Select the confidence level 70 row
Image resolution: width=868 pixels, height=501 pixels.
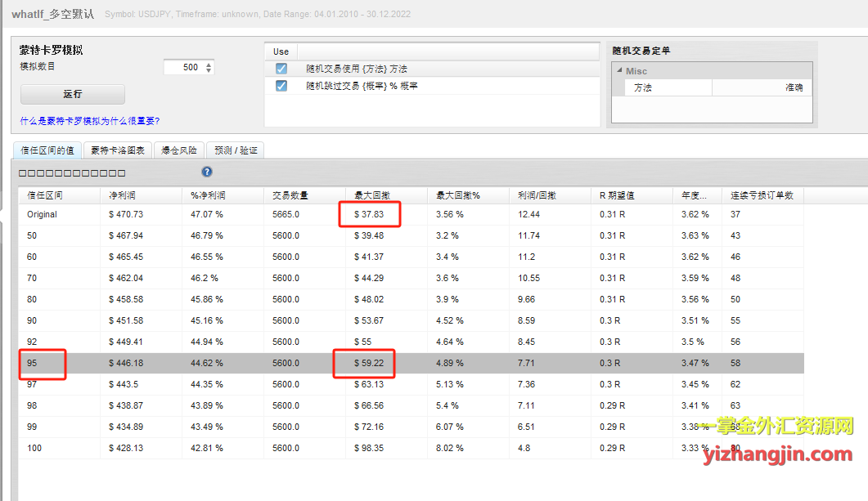(411, 278)
